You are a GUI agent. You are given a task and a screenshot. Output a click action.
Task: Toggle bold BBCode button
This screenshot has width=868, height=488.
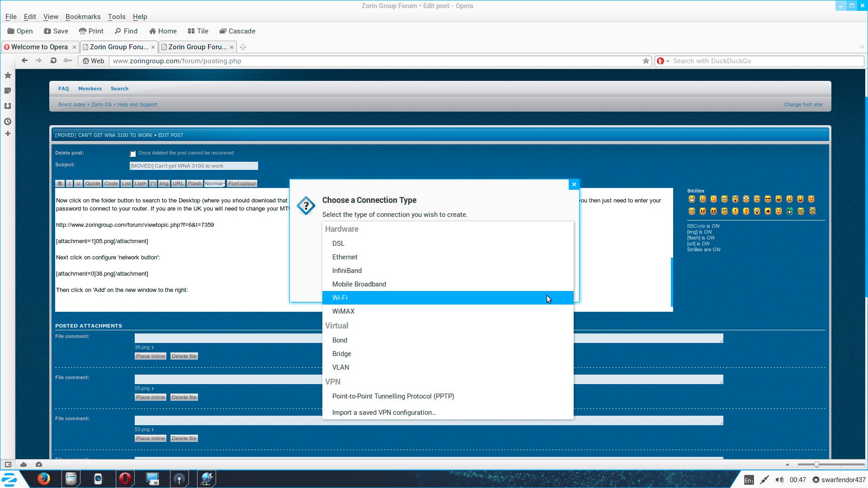point(60,183)
